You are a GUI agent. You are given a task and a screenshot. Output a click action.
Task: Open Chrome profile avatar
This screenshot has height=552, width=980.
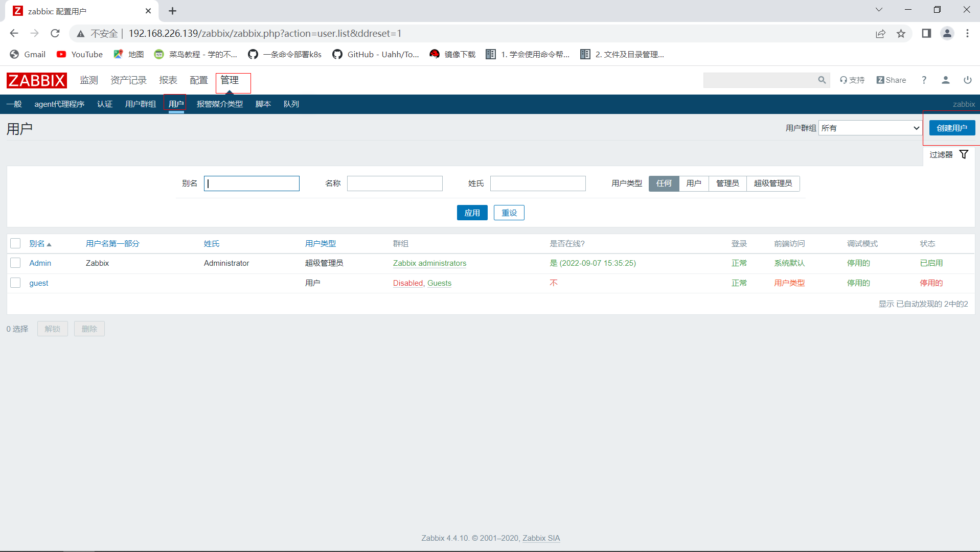[x=947, y=33]
